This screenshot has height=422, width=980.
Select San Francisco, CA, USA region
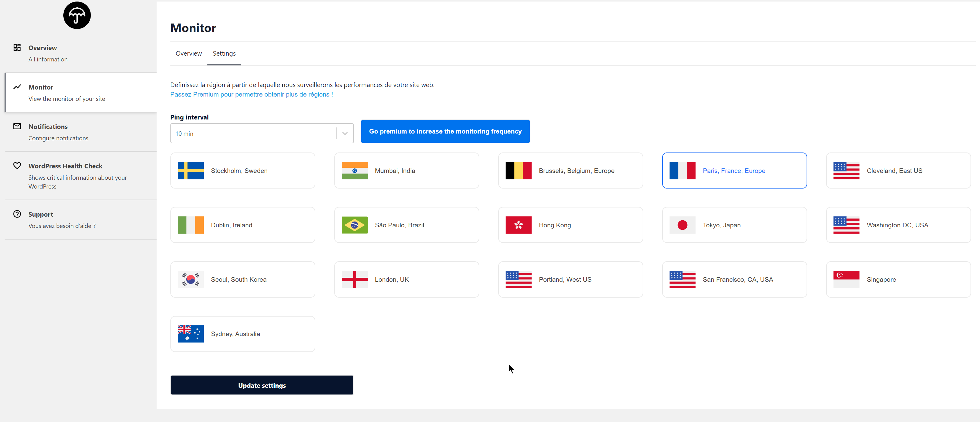735,279
